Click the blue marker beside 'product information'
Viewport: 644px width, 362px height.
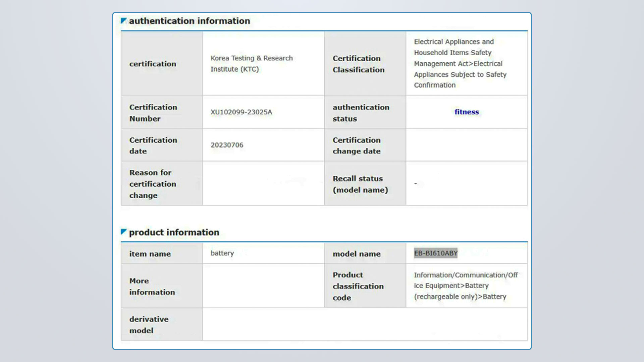[x=123, y=232]
